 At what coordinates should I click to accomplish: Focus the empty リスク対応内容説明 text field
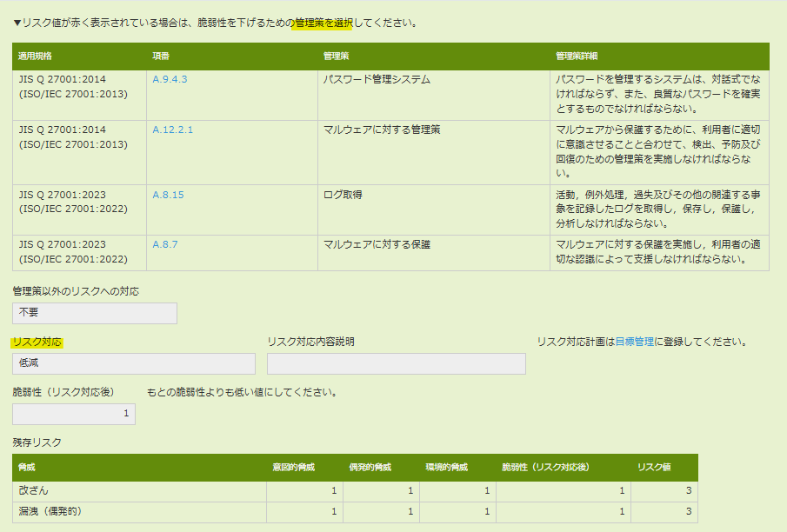pyautogui.click(x=396, y=363)
